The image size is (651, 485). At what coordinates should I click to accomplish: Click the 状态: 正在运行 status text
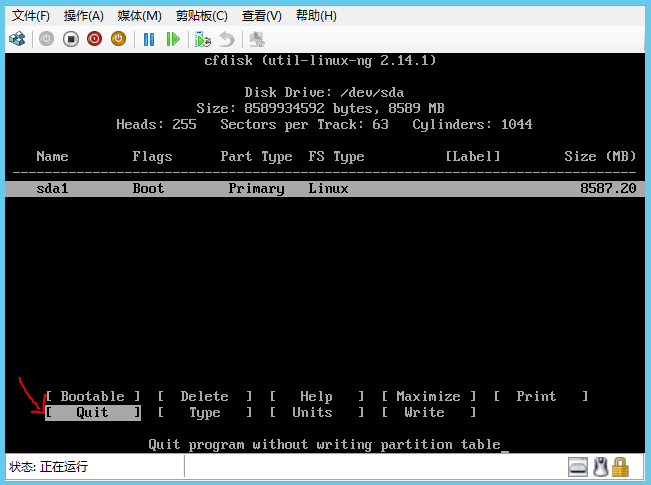49,467
